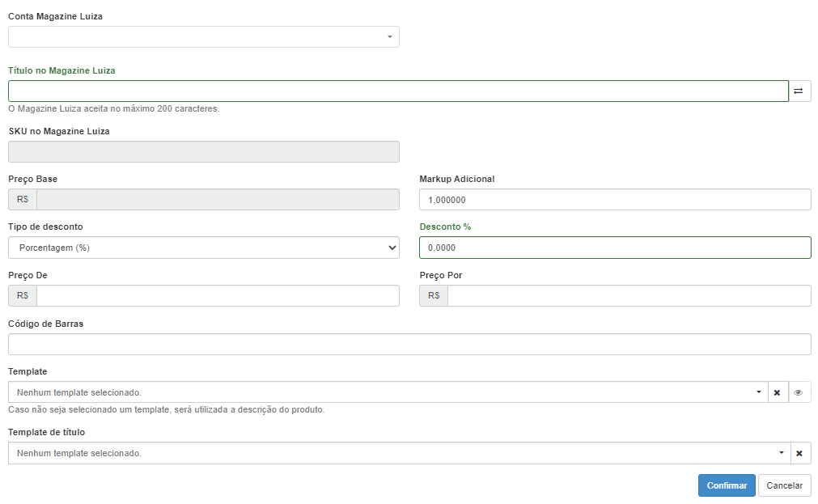Click the Código de Barras input field

409,345
